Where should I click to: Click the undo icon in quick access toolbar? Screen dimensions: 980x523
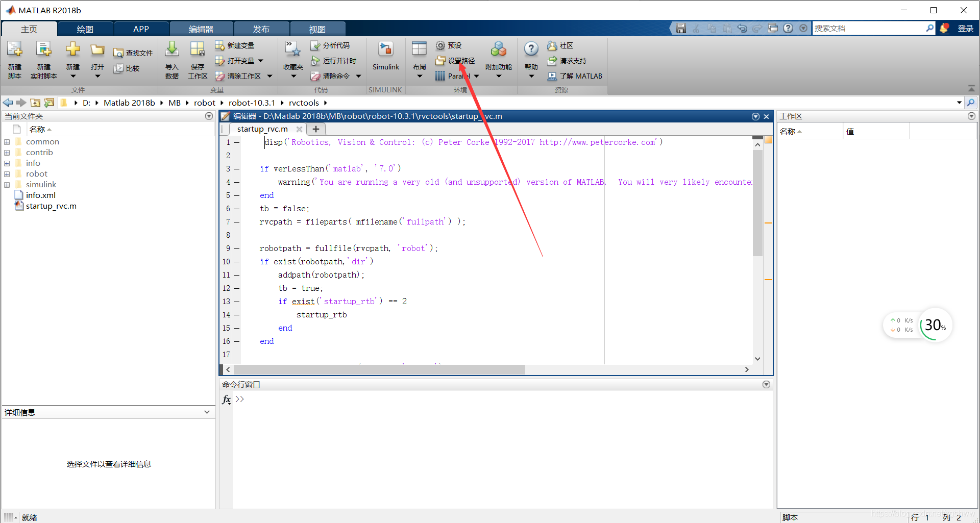click(742, 29)
